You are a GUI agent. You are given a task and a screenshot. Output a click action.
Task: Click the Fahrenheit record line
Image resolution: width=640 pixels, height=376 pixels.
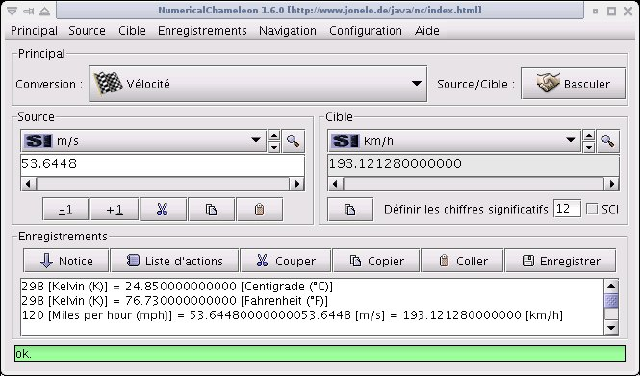coord(175,301)
